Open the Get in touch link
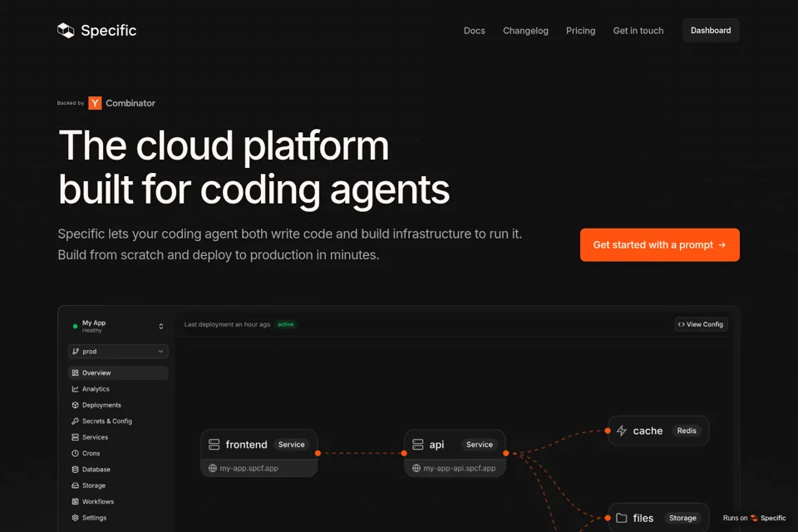Viewport: 798px width, 532px height. [x=638, y=31]
